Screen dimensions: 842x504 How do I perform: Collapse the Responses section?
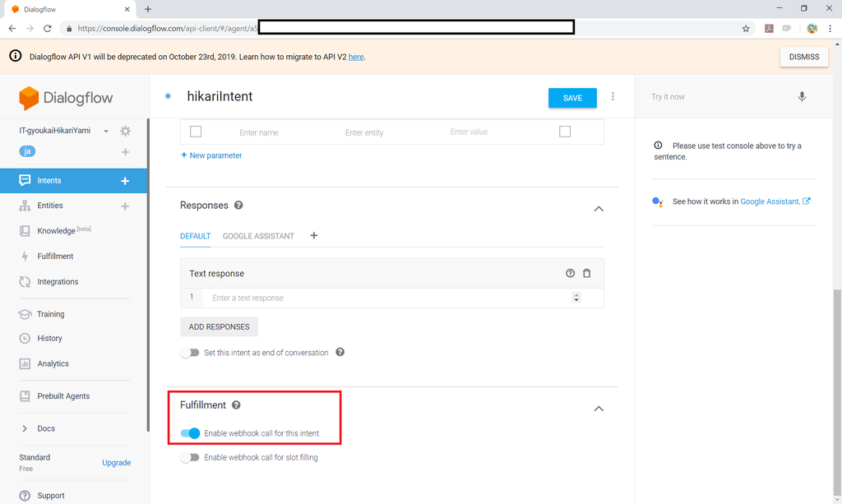[599, 209]
